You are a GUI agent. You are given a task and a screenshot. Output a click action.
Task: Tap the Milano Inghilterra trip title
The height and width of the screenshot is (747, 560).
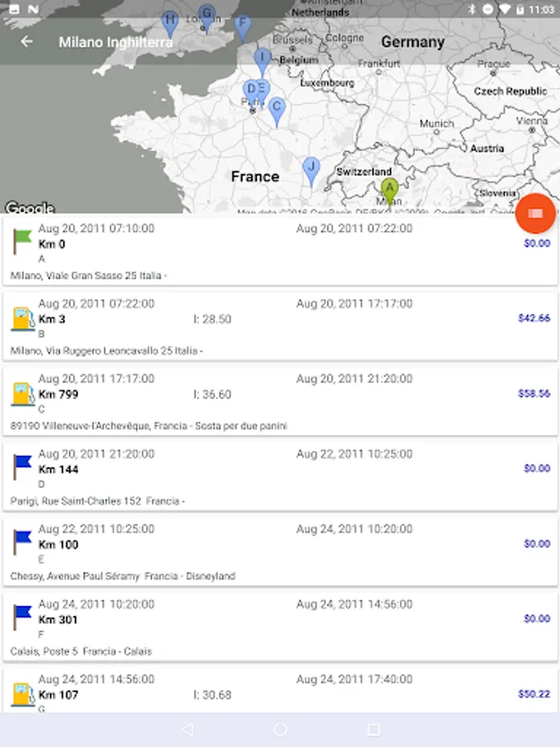[115, 42]
